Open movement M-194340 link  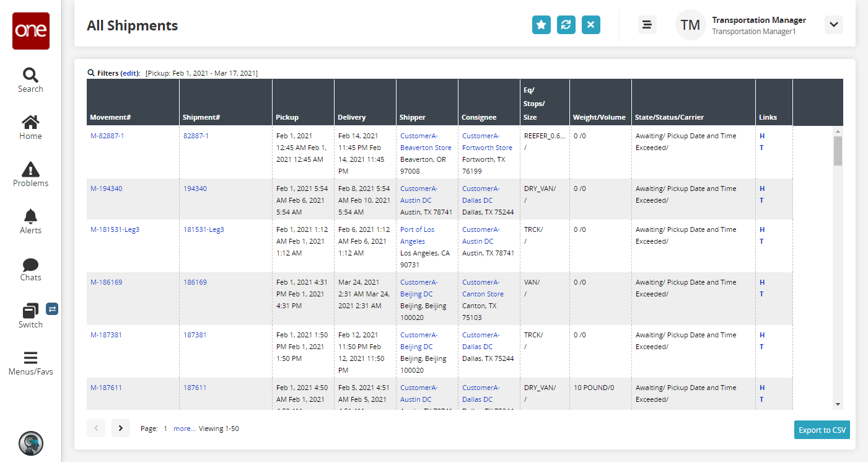(106, 189)
